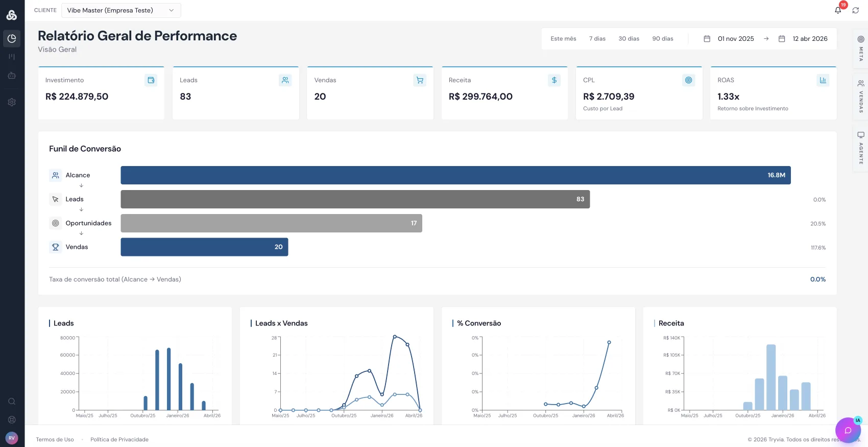
Task: Select the 30 dias range
Action: click(x=629, y=39)
